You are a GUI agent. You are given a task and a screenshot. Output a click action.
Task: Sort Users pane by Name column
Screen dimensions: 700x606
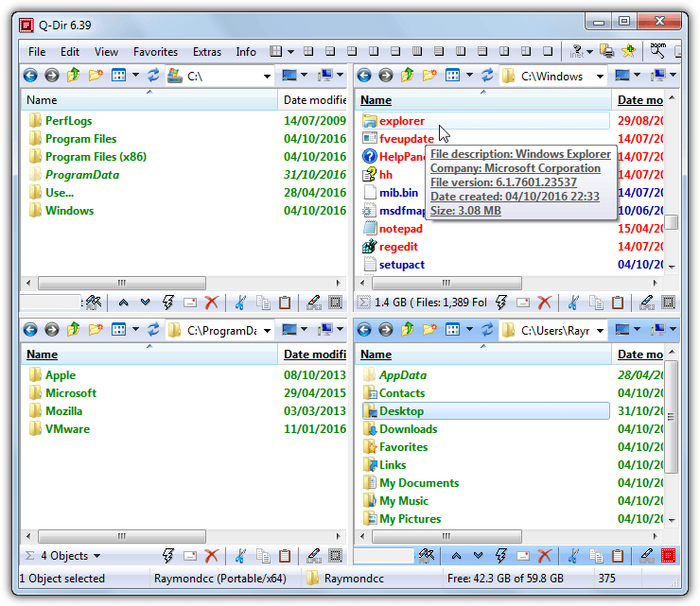(483, 355)
